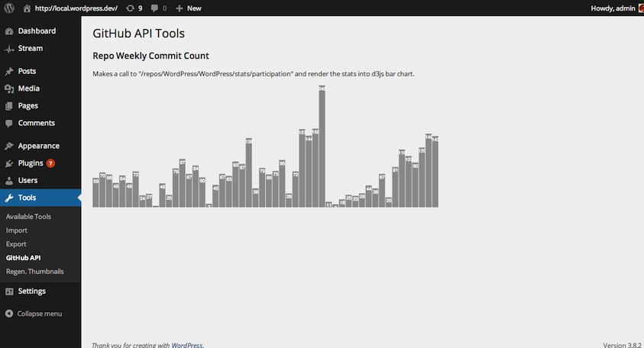This screenshot has height=348, width=644.
Task: Click the plus icon next to New
Action: (x=179, y=8)
